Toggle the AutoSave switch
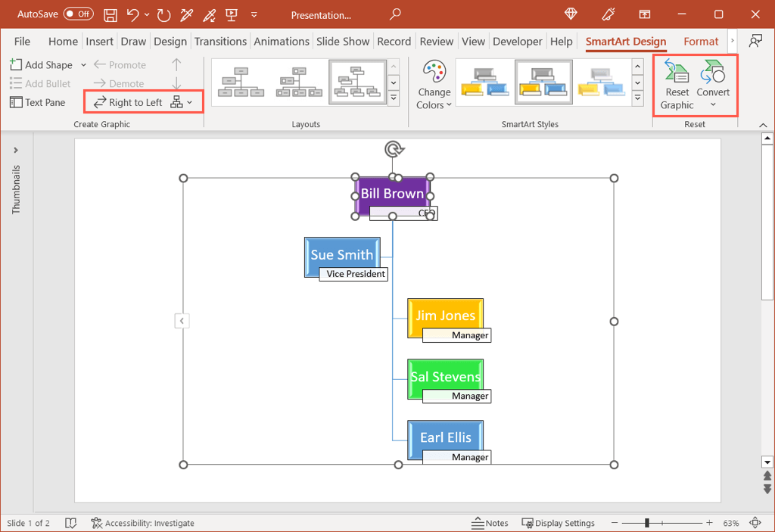The image size is (775, 532). coord(78,14)
